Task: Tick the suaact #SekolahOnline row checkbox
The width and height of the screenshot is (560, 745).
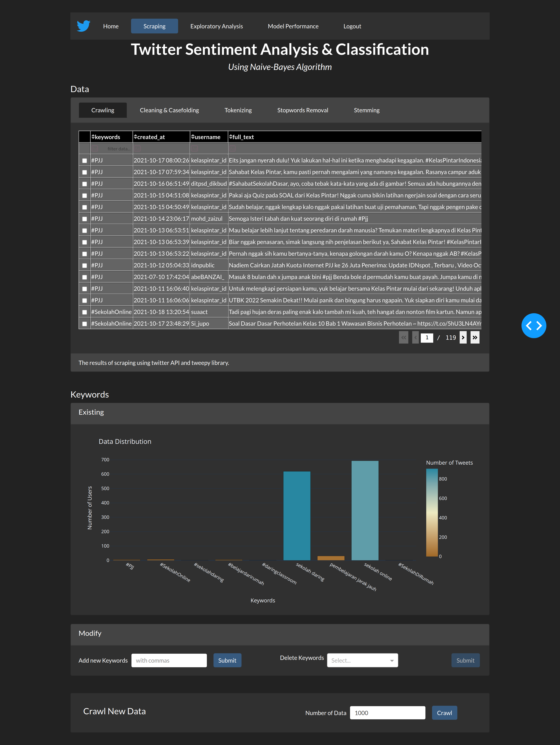Action: (85, 312)
